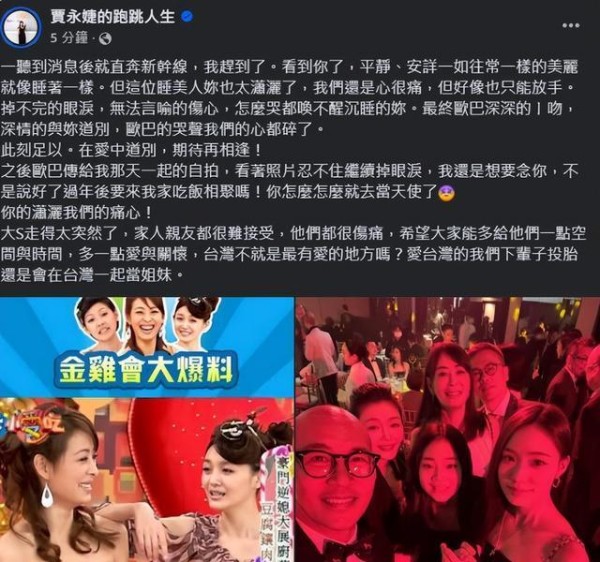The image size is (600, 562).
Task: Open the 金雞會大爆料 thumbnail image
Action: [147, 347]
